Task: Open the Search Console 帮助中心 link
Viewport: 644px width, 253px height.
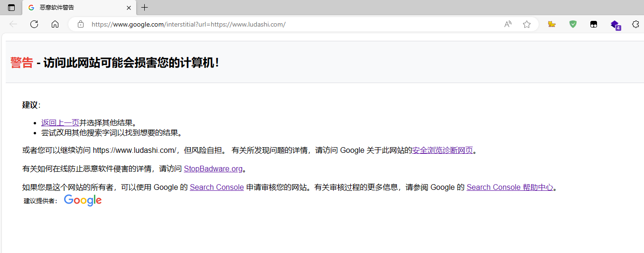Action: (x=510, y=187)
